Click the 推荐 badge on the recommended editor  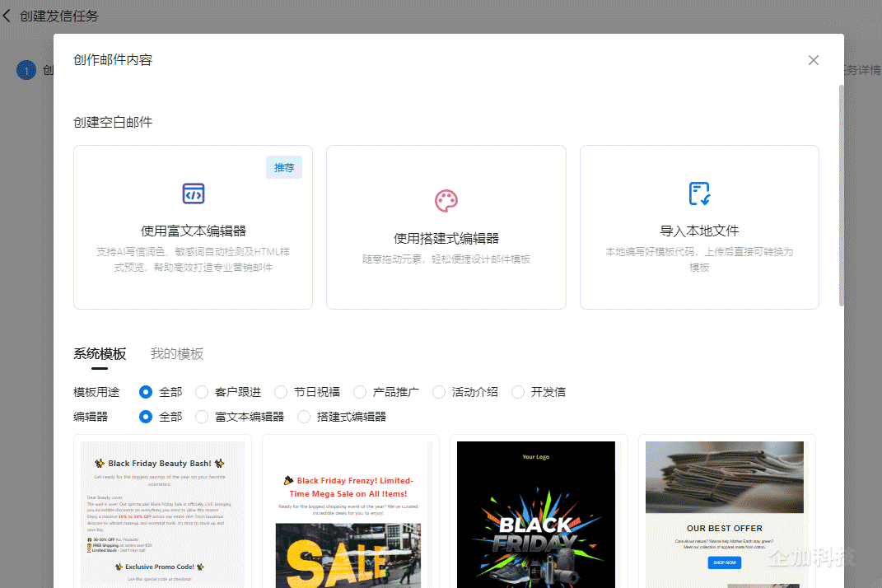[x=283, y=167]
